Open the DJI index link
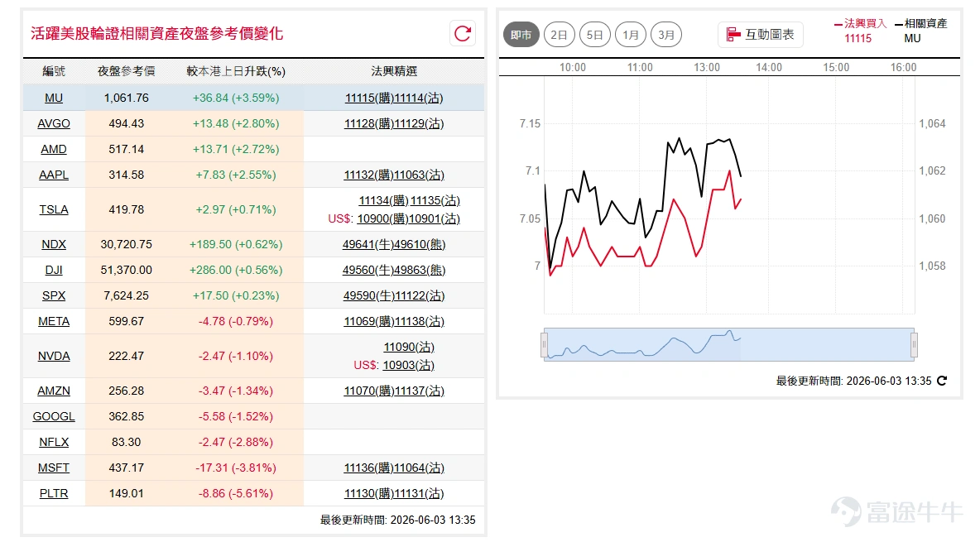This screenshot has width=980, height=542. coord(54,270)
